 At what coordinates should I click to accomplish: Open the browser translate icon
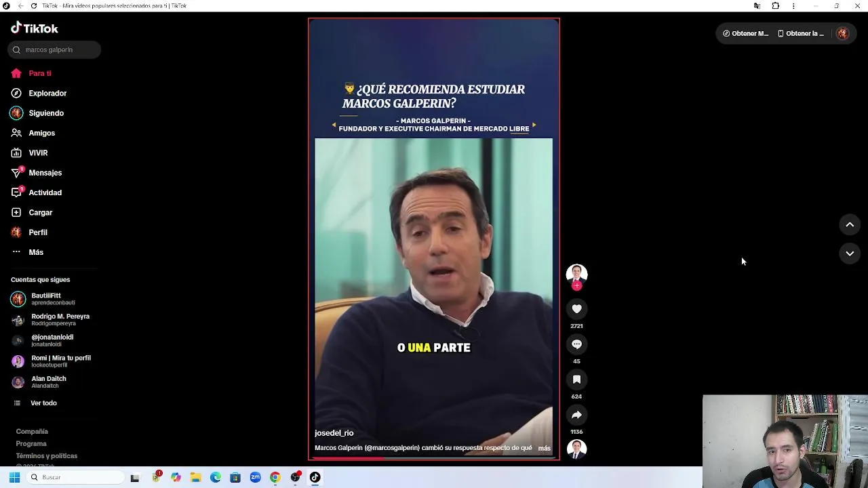757,5
